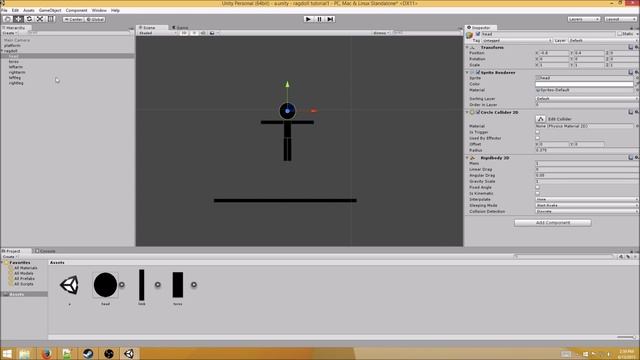
Task: Enable the Fixed Angle checkbox
Action: click(x=538, y=187)
